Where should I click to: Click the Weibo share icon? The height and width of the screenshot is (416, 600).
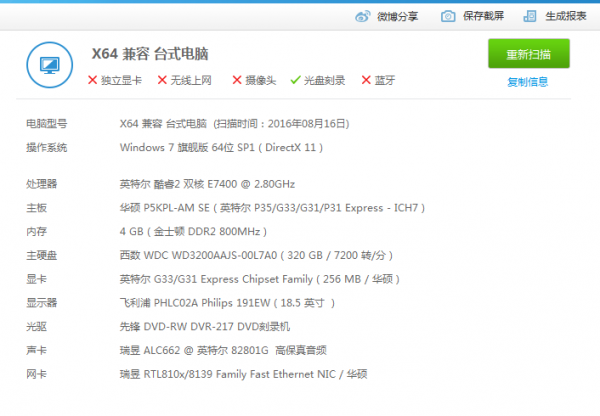(362, 16)
